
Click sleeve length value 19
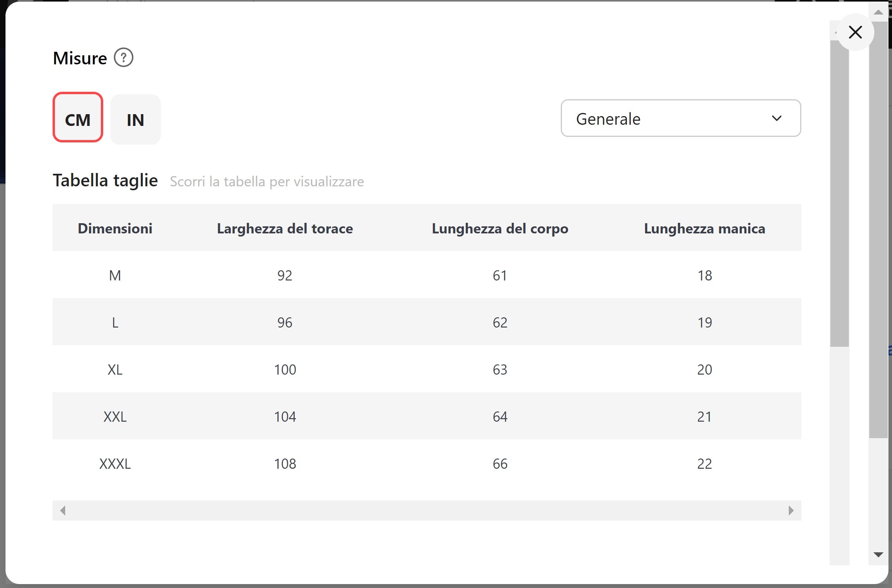(704, 322)
